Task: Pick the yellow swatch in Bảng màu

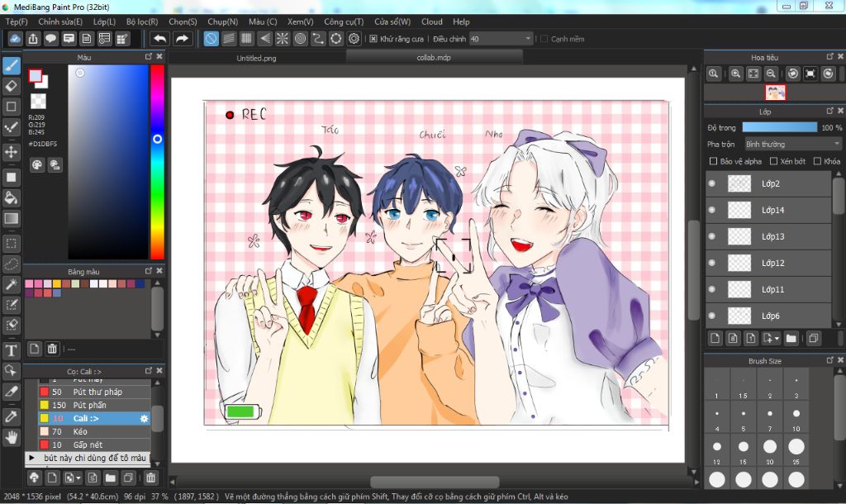Action: pyautogui.click(x=57, y=284)
